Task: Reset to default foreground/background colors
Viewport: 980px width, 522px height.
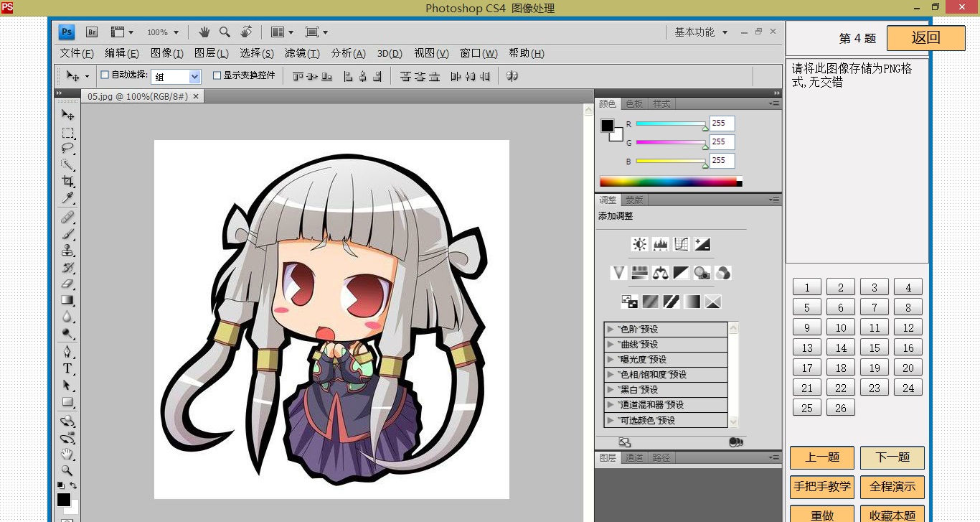Action: coord(61,485)
